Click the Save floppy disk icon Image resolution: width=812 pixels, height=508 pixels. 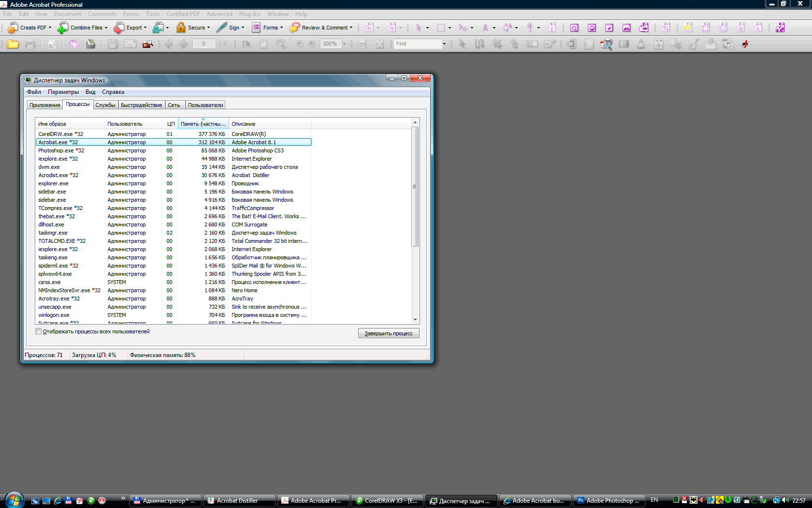(113, 44)
